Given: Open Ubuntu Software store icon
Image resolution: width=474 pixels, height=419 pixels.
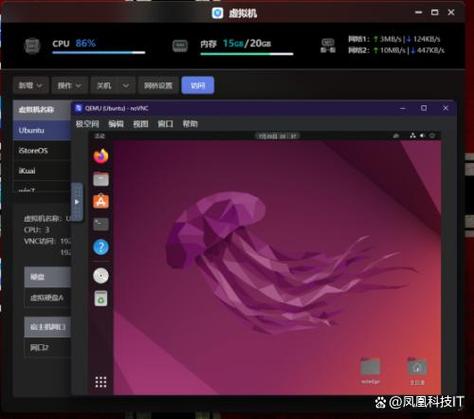Looking at the screenshot, I should click(x=101, y=201).
